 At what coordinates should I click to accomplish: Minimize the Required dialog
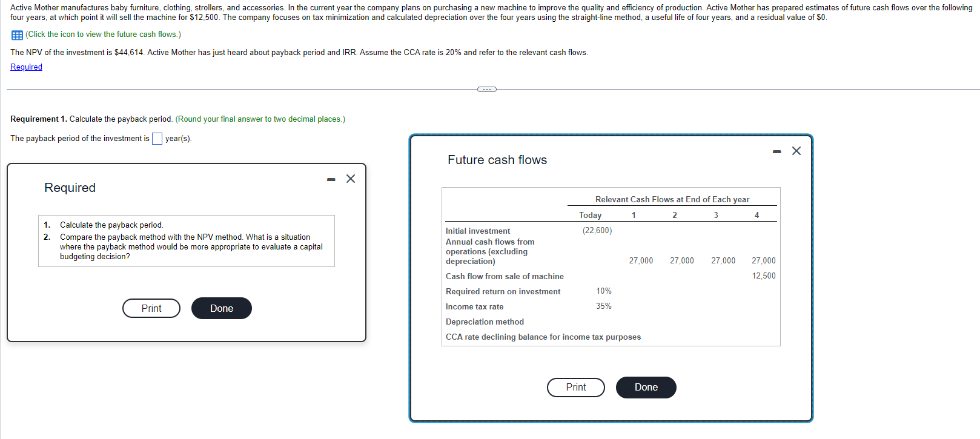pos(331,179)
